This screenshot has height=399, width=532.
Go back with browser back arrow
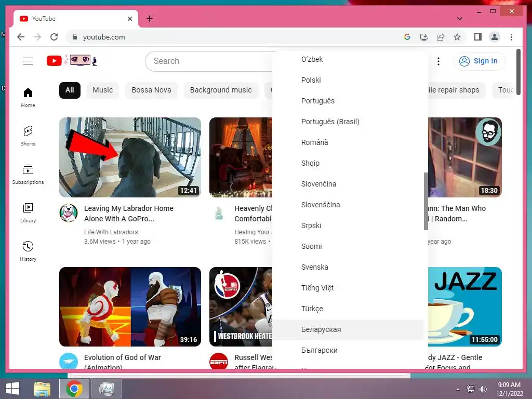pos(21,37)
